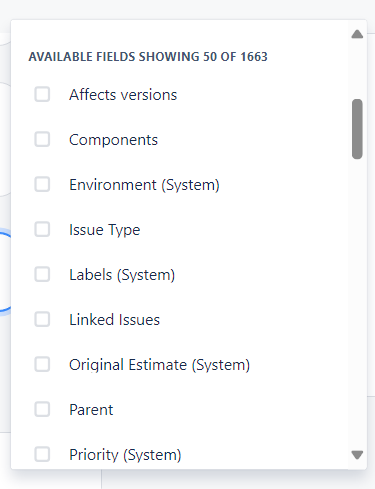Image resolution: width=375 pixels, height=489 pixels.
Task: Toggle the Issue Type checkbox
Action: [42, 229]
